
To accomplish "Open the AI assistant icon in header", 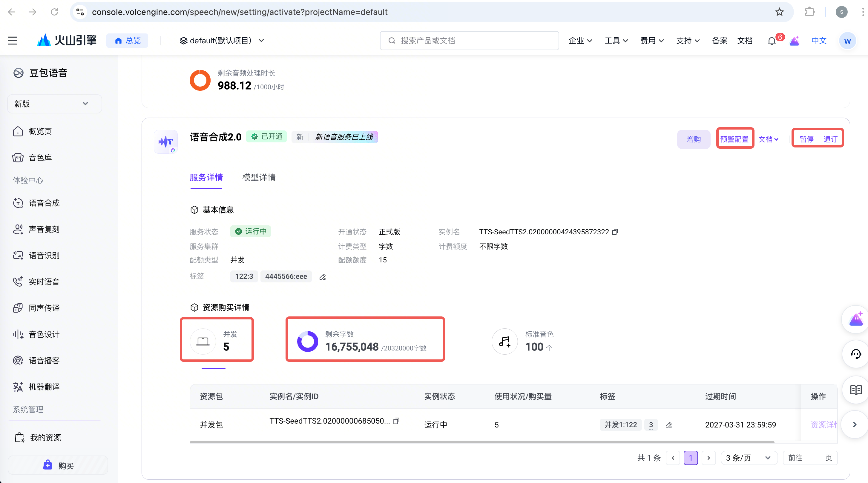I will (795, 41).
